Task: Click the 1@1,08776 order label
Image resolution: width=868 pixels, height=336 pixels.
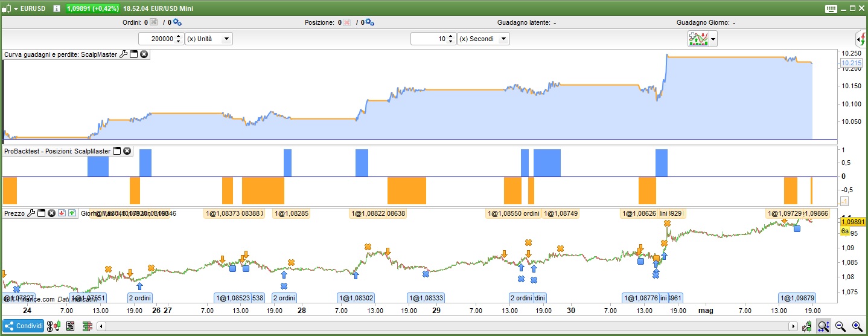Action: tap(640, 298)
